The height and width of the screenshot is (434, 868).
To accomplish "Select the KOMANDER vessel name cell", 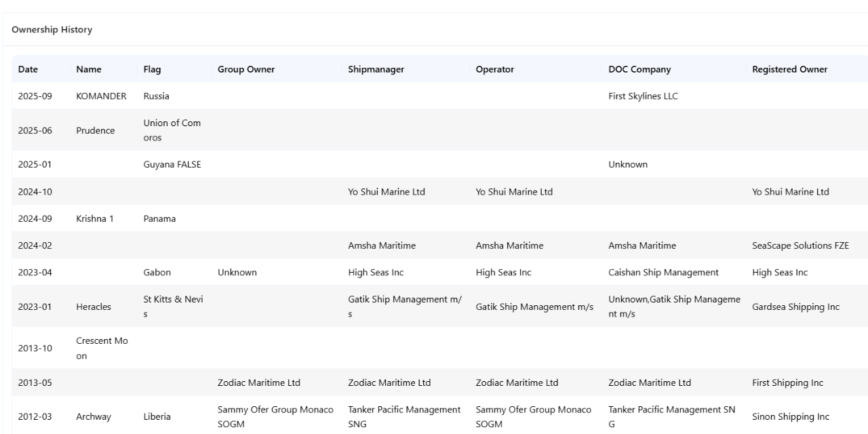I will click(101, 96).
